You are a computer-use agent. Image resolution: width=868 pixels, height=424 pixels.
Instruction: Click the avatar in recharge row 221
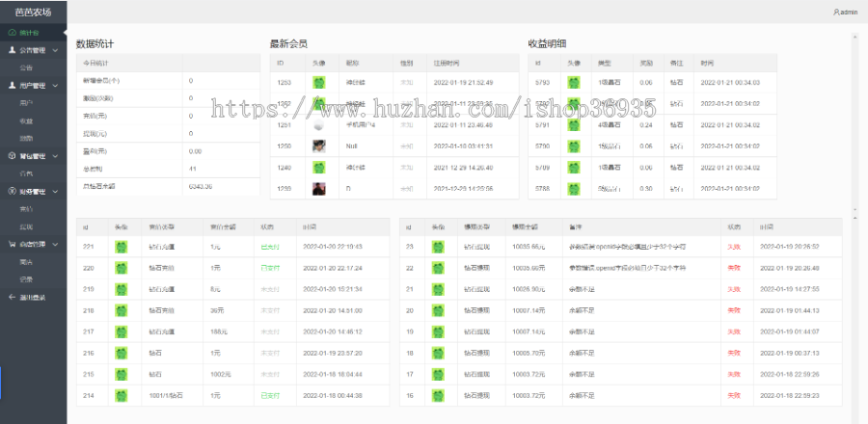pyautogui.click(x=122, y=247)
